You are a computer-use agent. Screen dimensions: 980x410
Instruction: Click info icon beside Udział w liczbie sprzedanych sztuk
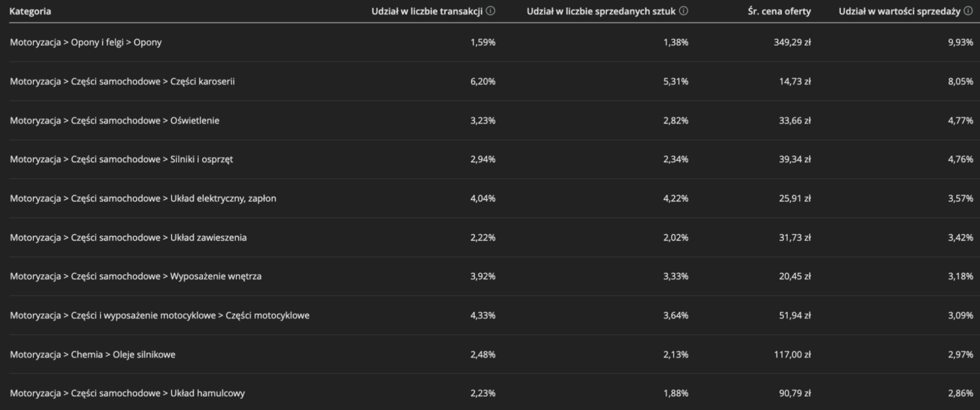683,11
